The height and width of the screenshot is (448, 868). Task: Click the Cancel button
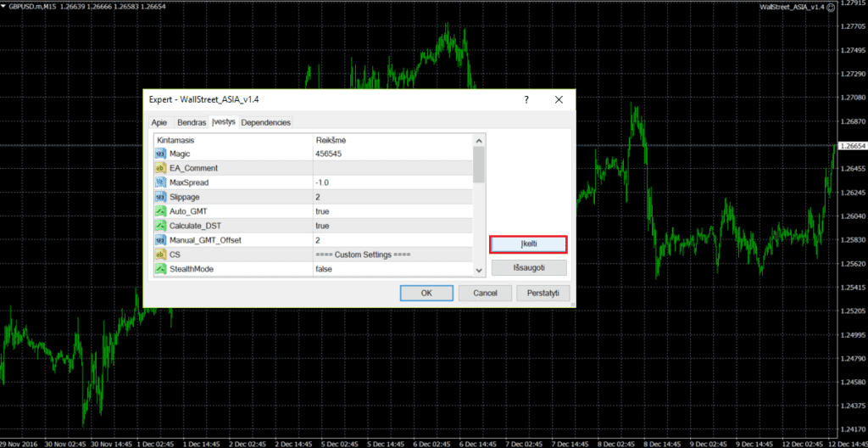pyautogui.click(x=485, y=294)
